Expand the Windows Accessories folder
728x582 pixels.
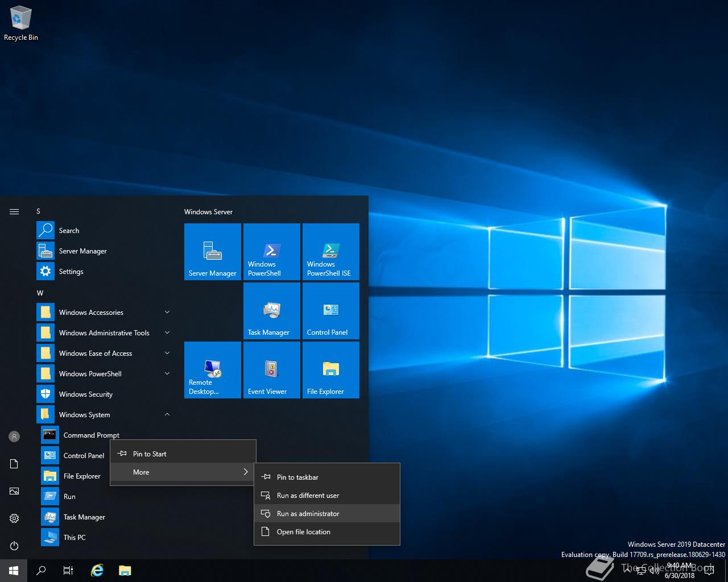tap(105, 313)
